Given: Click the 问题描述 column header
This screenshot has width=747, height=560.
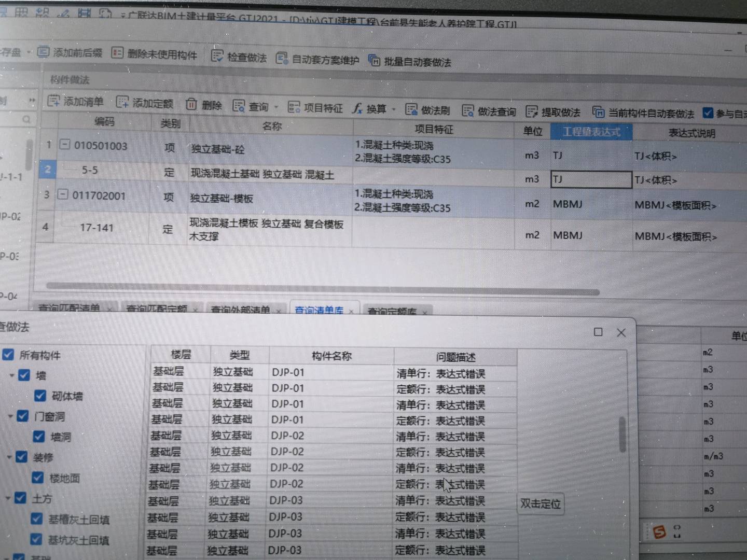Looking at the screenshot, I should [x=455, y=357].
